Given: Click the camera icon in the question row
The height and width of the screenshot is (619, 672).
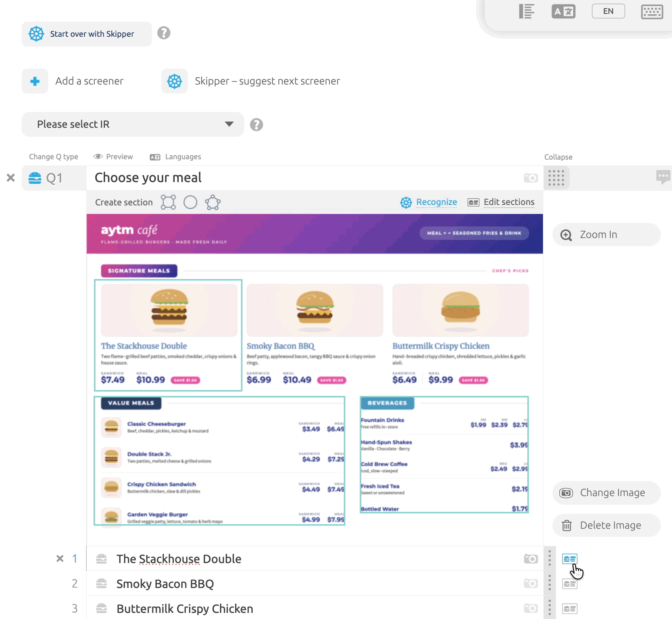Looking at the screenshot, I should (531, 178).
